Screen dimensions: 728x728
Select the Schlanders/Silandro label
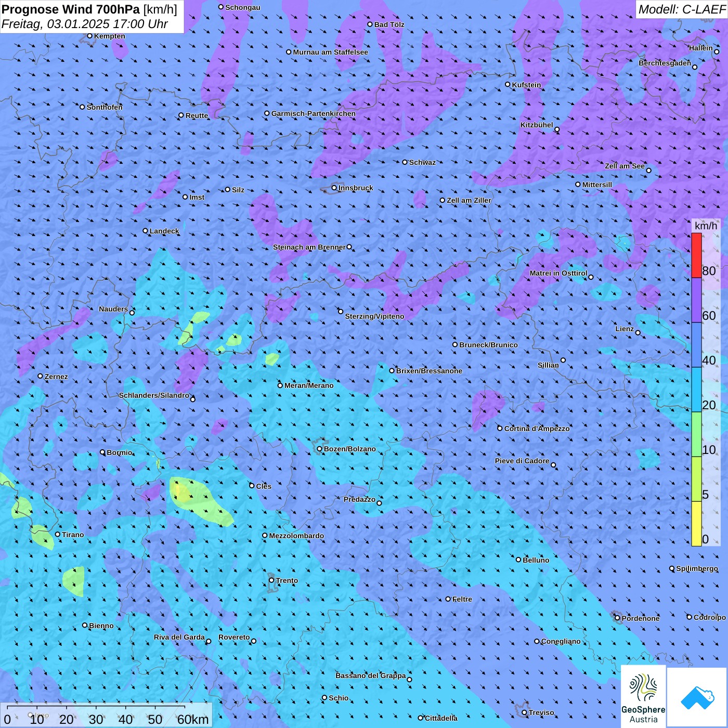[x=154, y=395]
